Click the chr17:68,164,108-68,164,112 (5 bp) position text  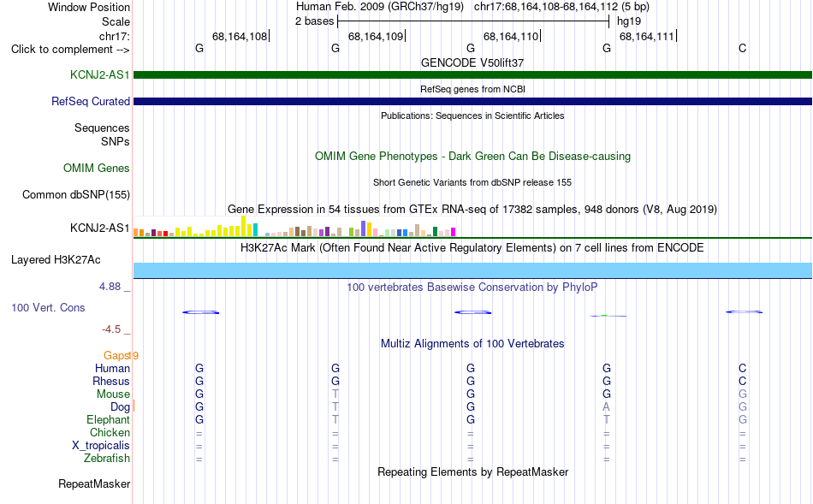561,7
